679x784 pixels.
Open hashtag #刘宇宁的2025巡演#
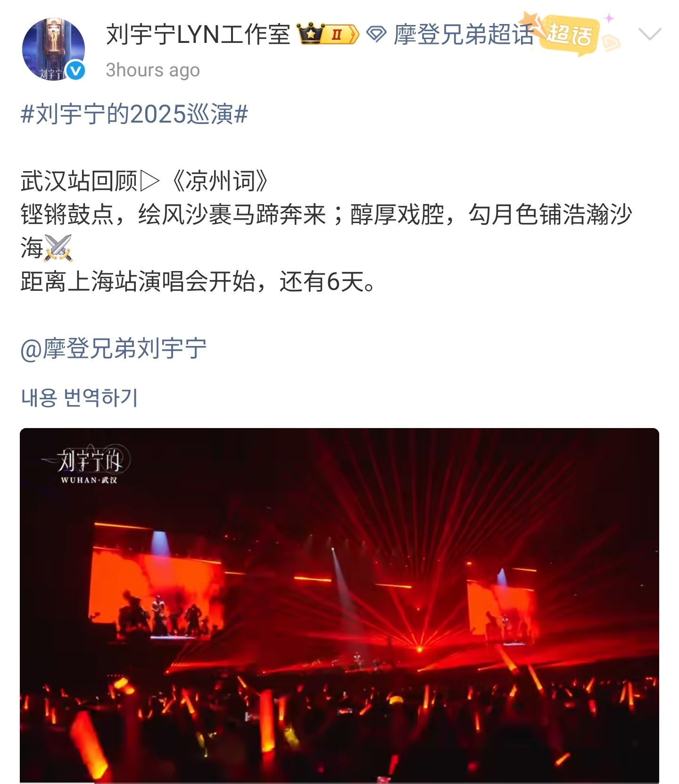[134, 114]
